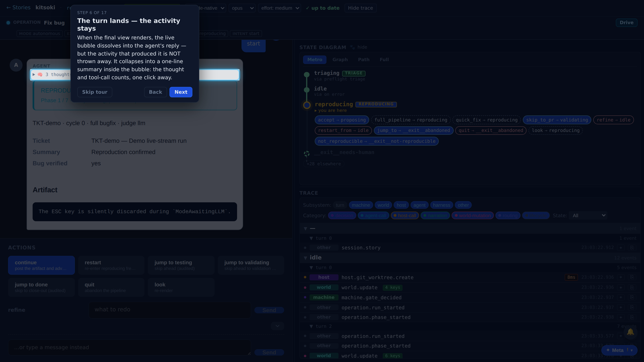
Task: Expand the 23:03:22.938 operation.phase_started row with its plus icon
Action: (621, 317)
